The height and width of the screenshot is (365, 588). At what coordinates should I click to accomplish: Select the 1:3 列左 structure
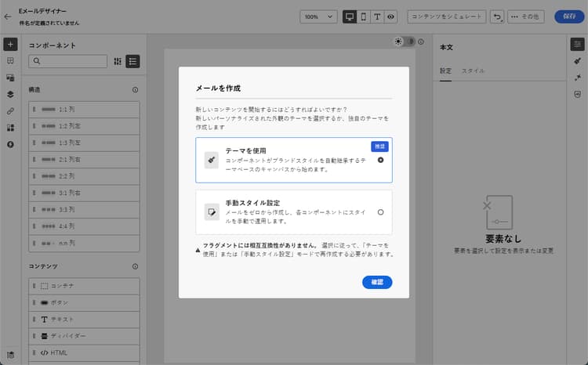pyautogui.click(x=84, y=143)
